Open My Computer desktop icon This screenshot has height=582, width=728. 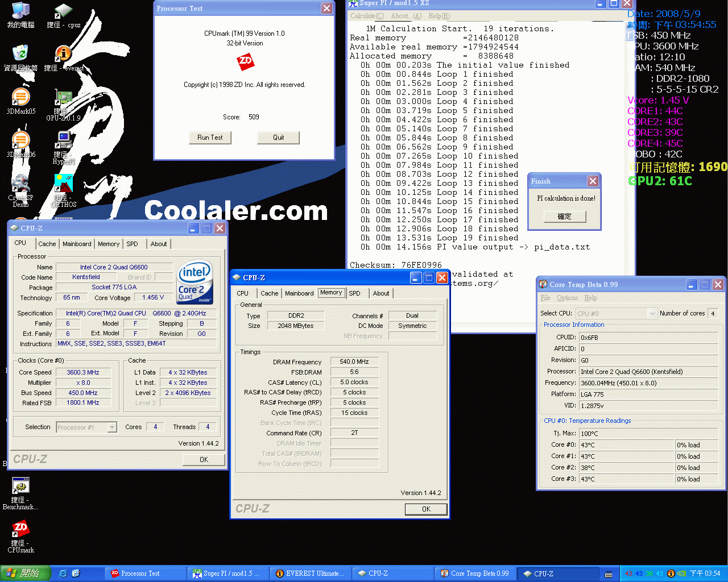click(x=20, y=14)
